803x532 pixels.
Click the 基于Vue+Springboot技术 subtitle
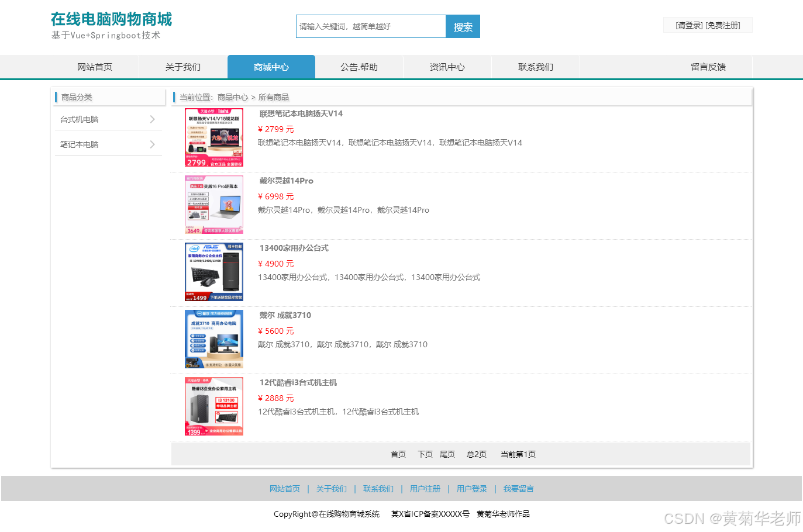106,35
